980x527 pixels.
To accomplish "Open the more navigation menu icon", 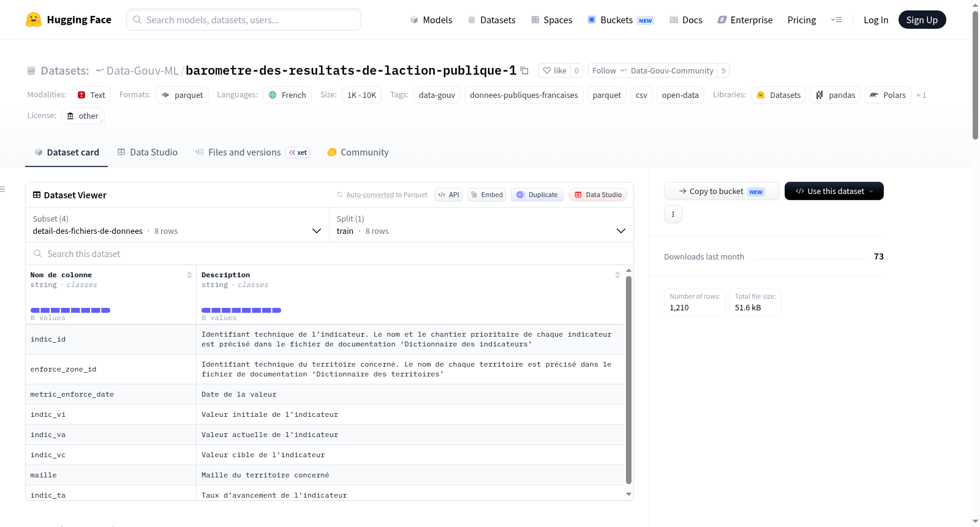I will (x=836, y=20).
